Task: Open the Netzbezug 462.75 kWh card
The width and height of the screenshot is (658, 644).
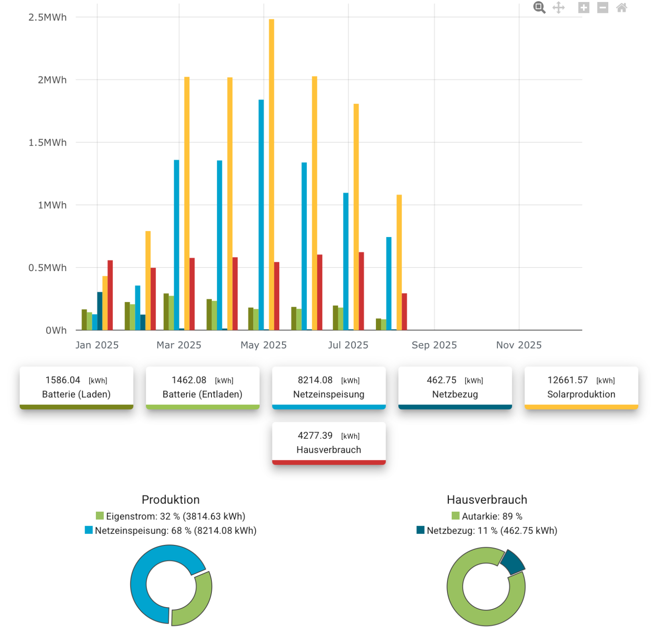Action: coord(455,387)
